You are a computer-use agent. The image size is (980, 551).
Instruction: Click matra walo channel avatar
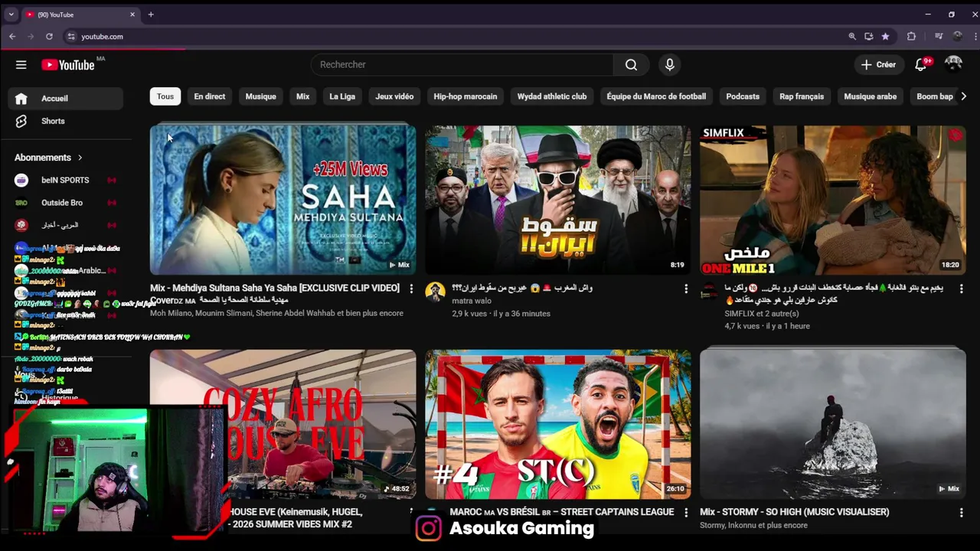[x=435, y=292]
